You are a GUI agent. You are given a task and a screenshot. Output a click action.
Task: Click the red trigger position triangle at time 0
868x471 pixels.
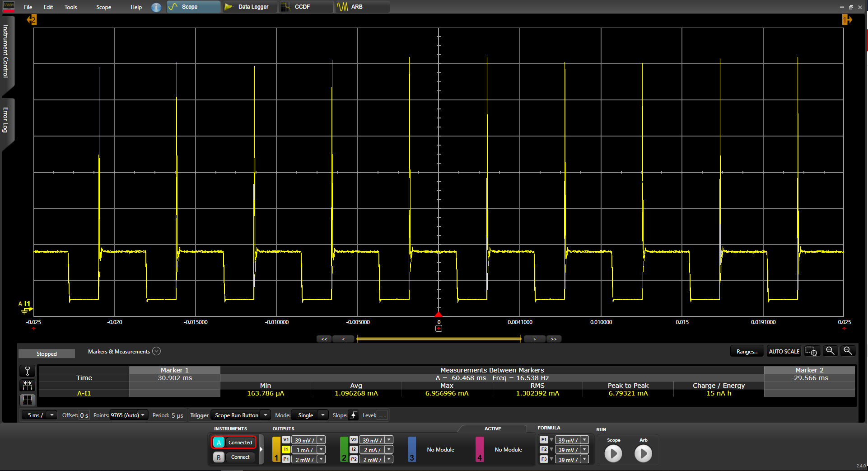(x=439, y=314)
